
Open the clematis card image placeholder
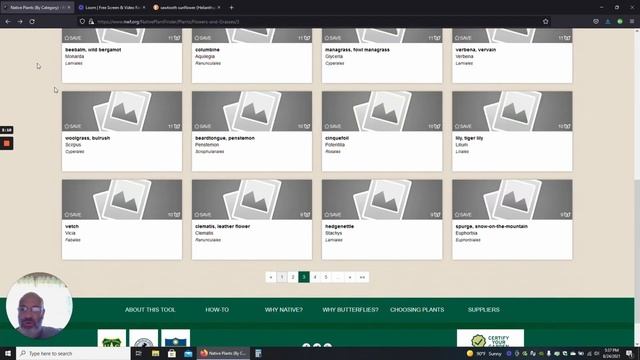(x=252, y=200)
